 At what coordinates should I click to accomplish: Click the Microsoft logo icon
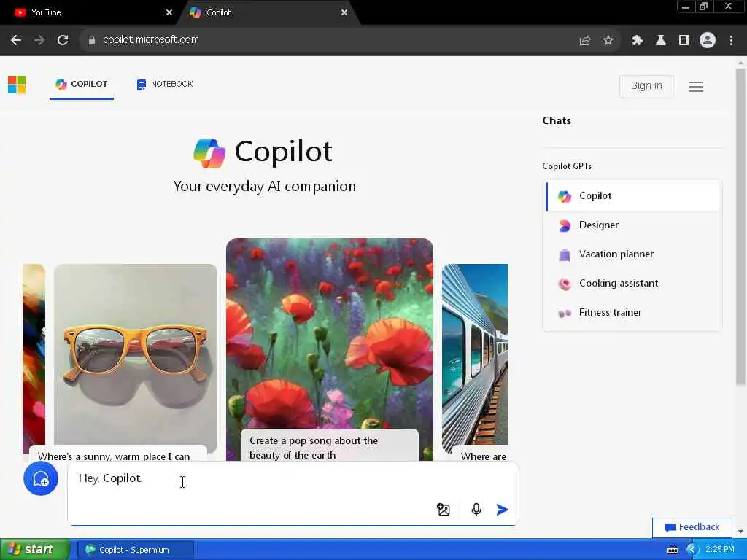(x=17, y=85)
